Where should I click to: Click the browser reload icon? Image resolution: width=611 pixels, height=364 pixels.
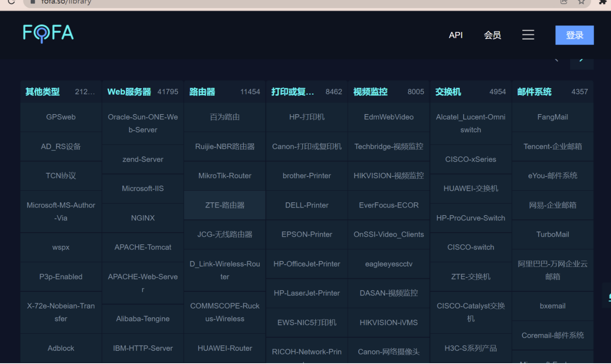tap(12, 2)
